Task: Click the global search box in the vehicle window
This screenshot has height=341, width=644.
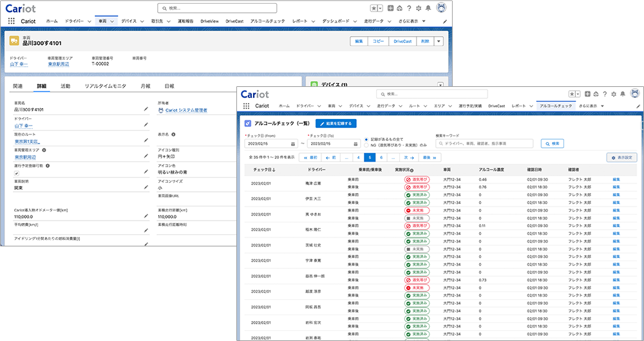Action: coord(217,8)
